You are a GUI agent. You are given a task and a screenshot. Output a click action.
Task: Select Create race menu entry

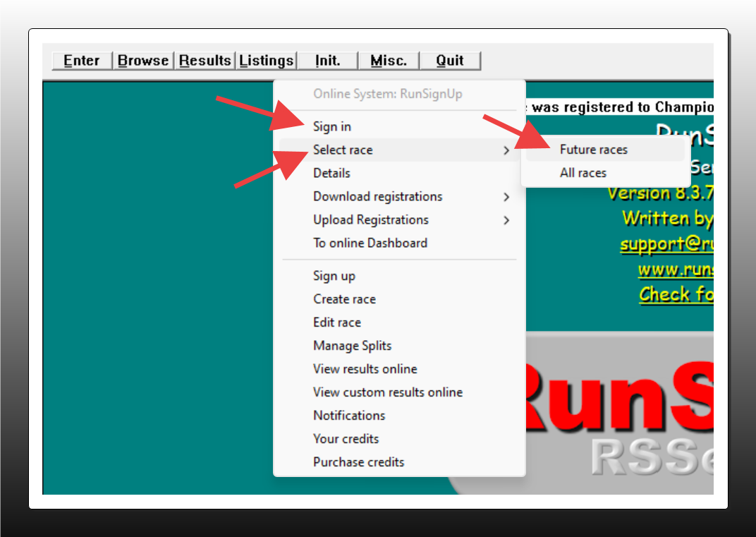click(x=399, y=299)
